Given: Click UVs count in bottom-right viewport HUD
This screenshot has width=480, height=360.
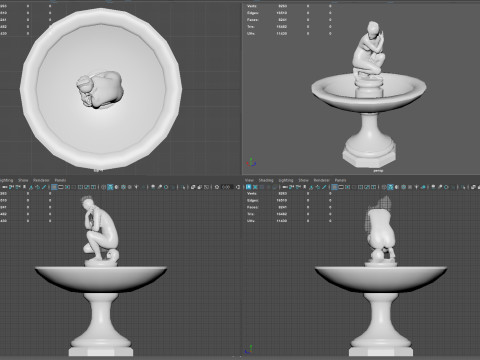Looking at the screenshot, I should pyautogui.click(x=282, y=221).
